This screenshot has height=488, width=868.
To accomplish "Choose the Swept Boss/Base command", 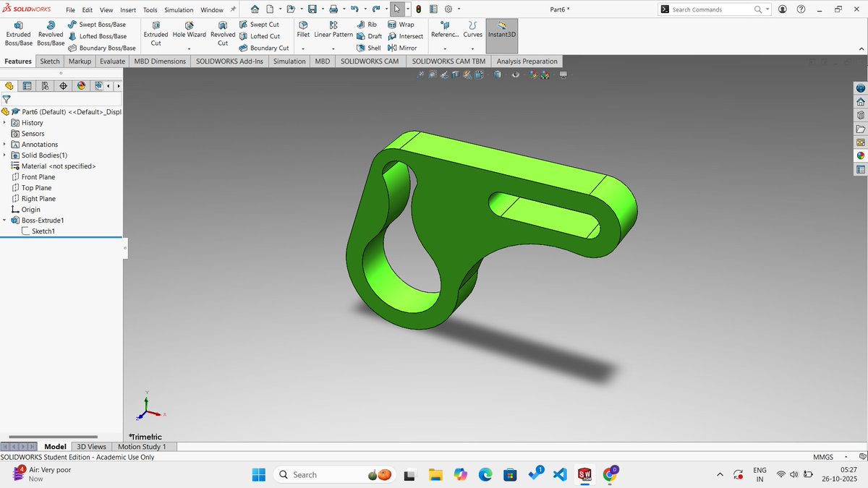I will pyautogui.click(x=97, y=25).
